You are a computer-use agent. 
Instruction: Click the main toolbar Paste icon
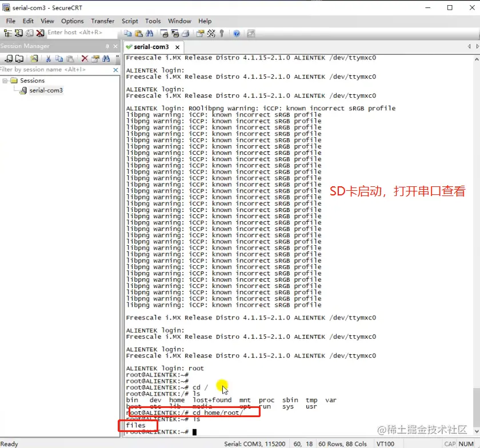point(139,33)
